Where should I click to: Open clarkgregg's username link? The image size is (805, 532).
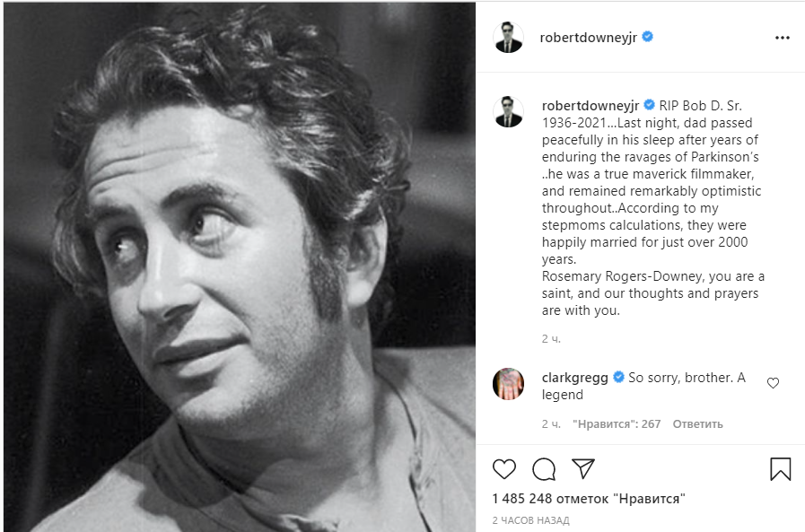click(574, 378)
